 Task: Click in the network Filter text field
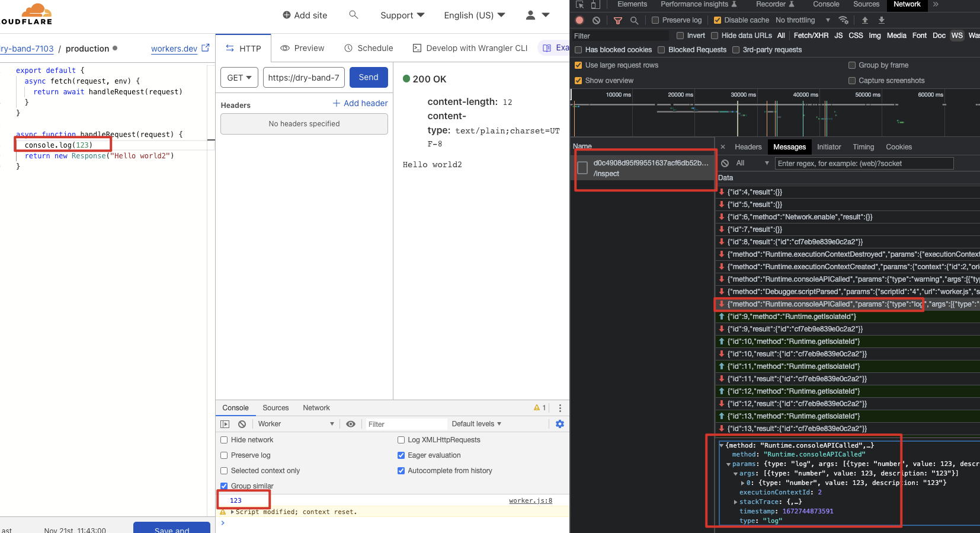[620, 36]
